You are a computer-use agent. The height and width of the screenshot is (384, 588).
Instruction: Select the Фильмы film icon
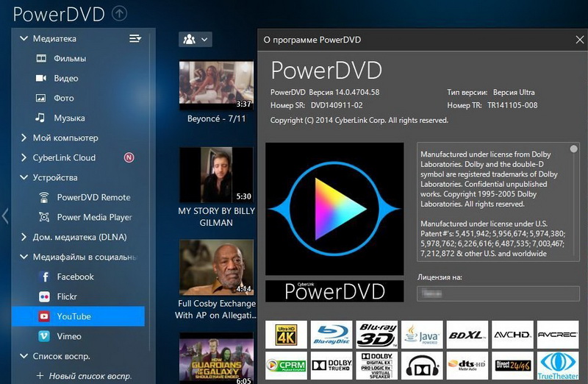tap(41, 58)
